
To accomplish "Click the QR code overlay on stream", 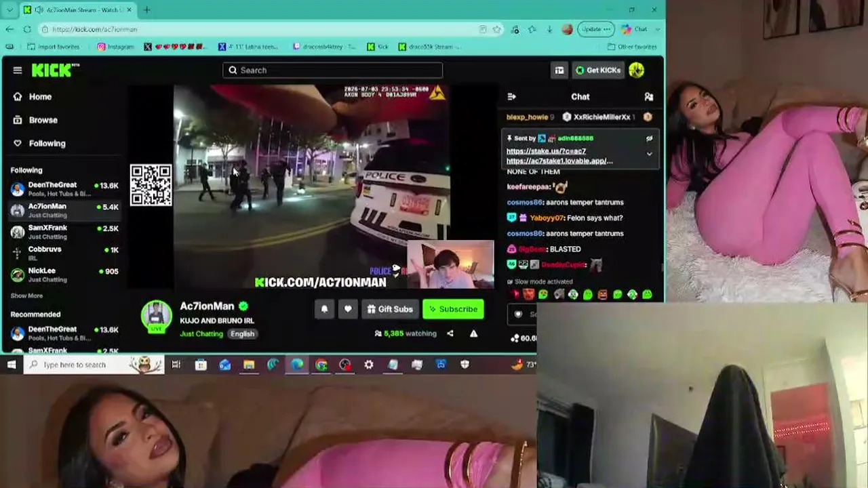I will pyautogui.click(x=151, y=185).
